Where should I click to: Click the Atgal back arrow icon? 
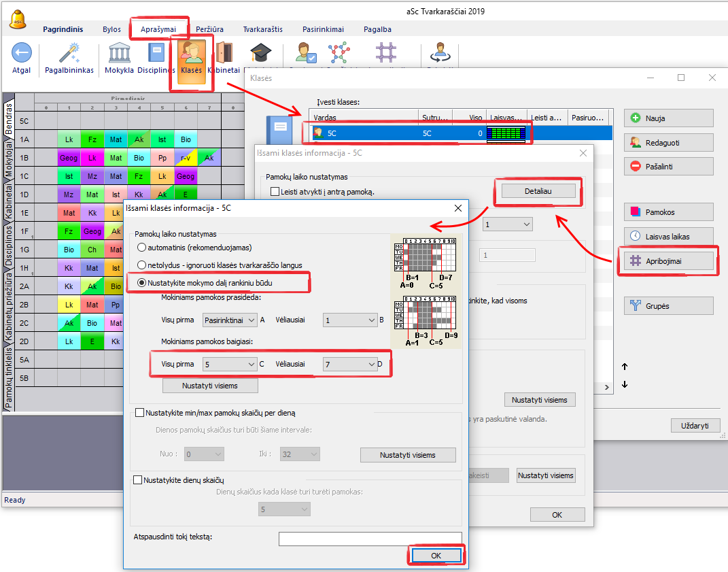[22, 53]
